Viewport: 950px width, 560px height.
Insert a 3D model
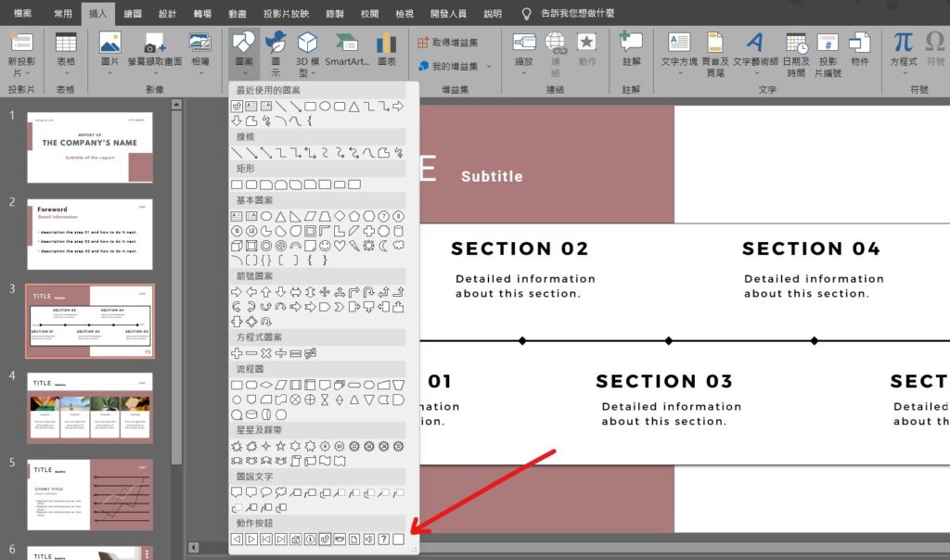point(307,55)
